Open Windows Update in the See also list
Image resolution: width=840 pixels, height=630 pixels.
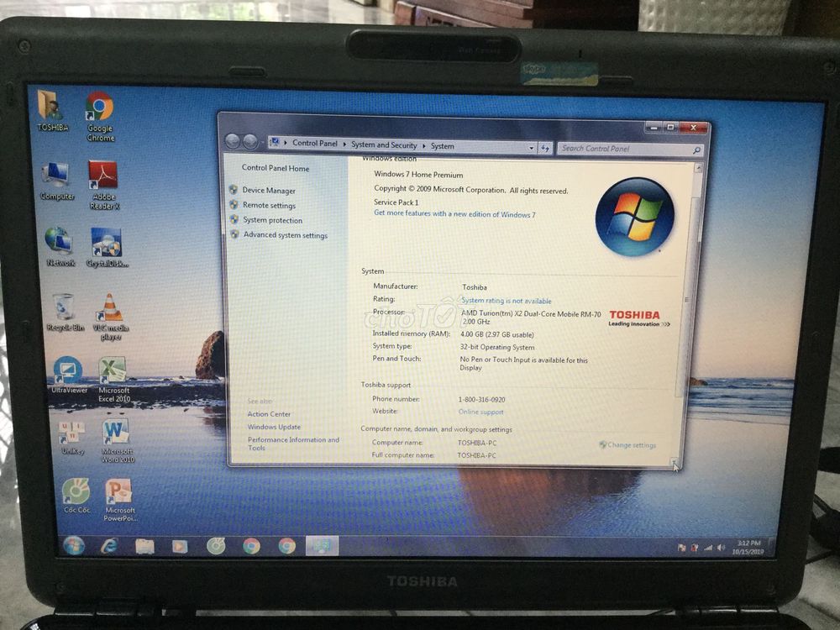(x=274, y=427)
